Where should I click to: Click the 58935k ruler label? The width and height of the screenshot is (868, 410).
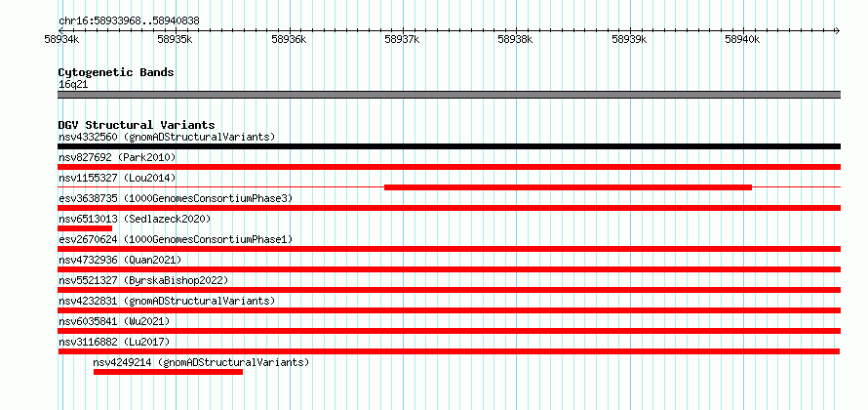click(x=175, y=39)
